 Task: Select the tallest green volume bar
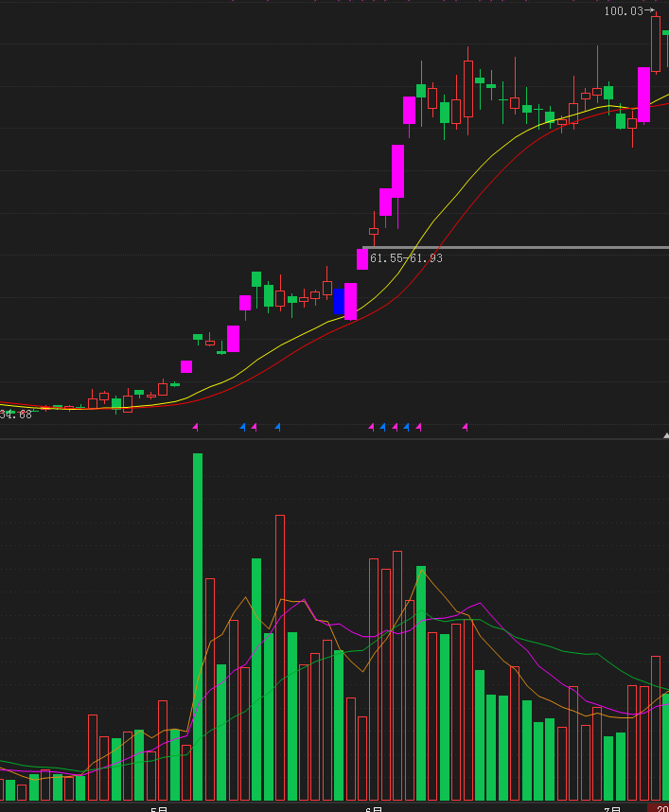tap(198, 627)
